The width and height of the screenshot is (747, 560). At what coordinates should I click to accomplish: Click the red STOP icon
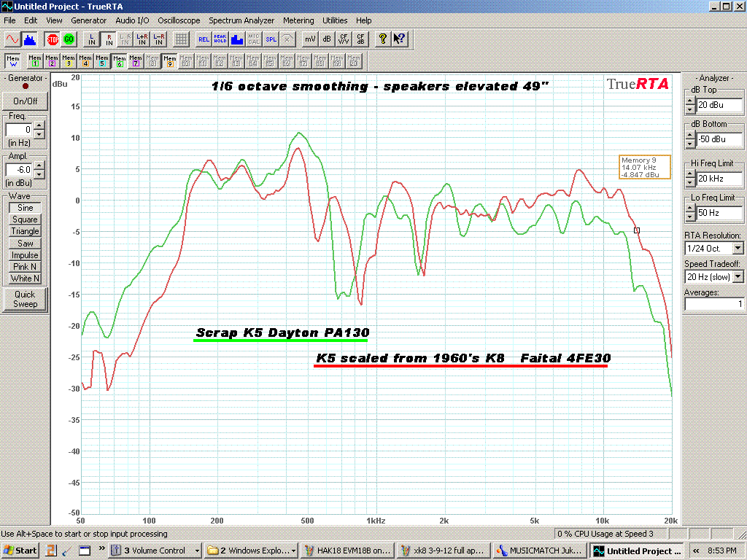[x=53, y=39]
